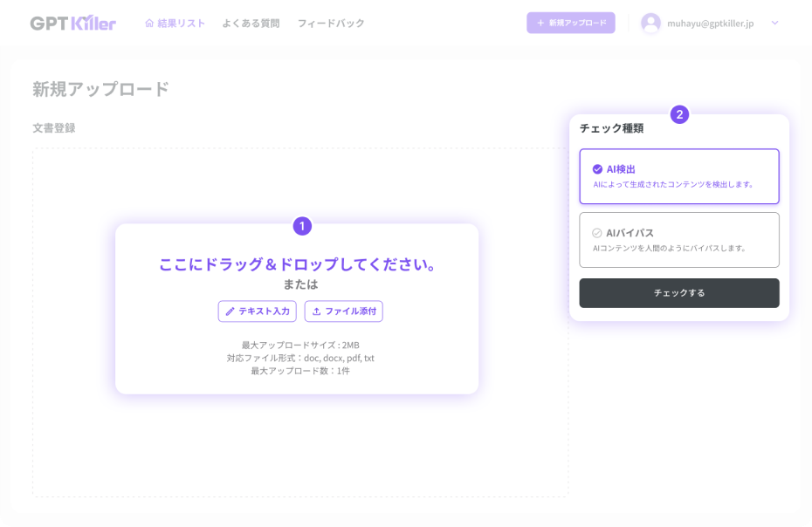Image resolution: width=812 pixels, height=527 pixels.
Task: Select the AIバイパス check type
Action: point(679,240)
